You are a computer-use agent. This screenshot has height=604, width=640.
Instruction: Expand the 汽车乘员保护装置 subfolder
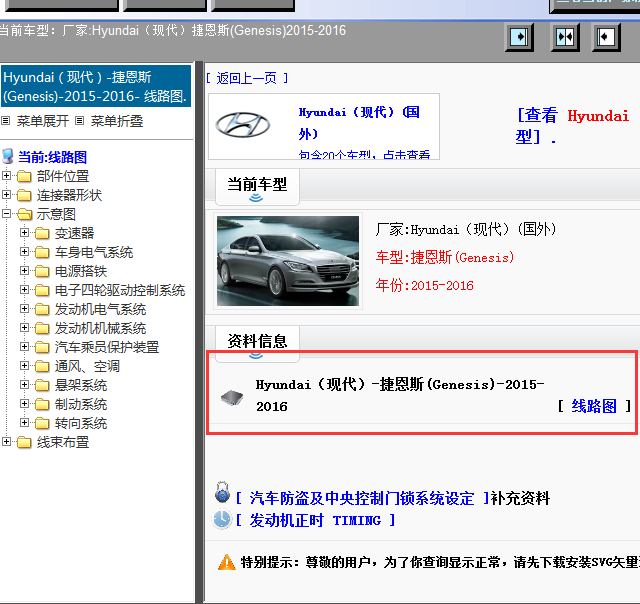tap(24, 346)
